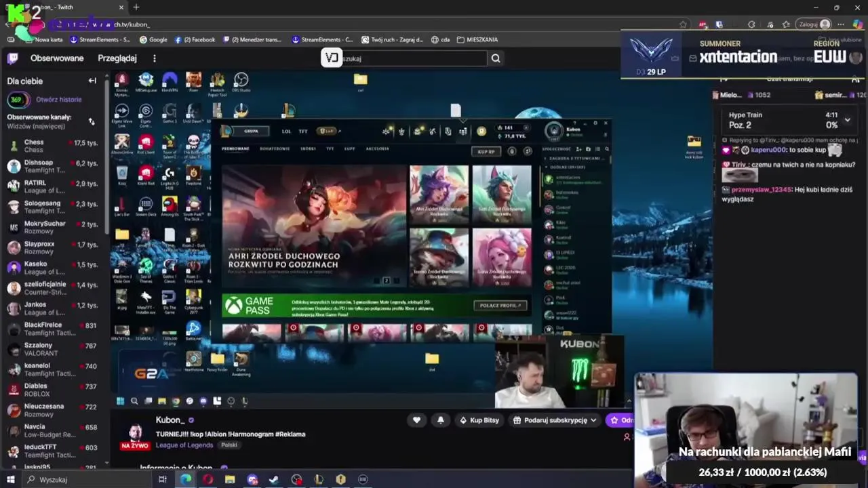
Task: Open League of Legends on Windows taskbar
Action: point(319,480)
